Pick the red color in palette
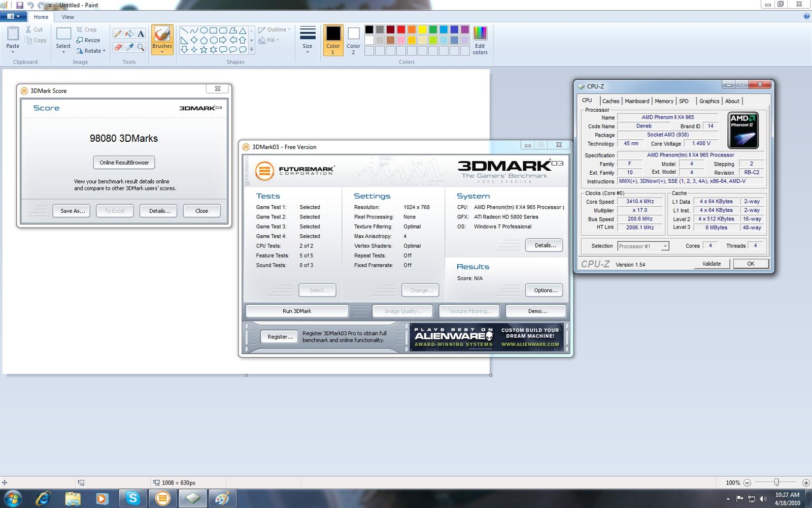812x508 pixels. click(401, 29)
